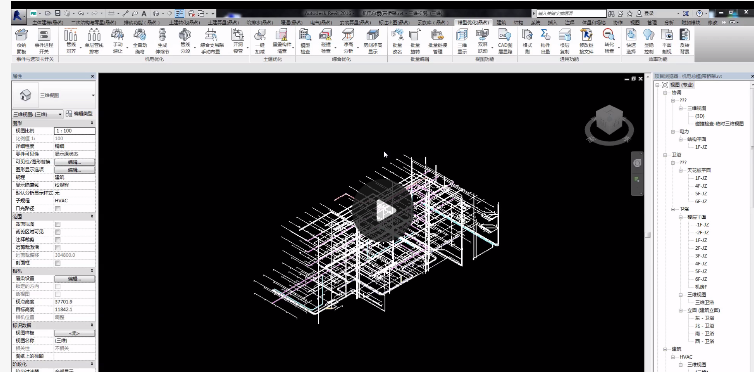Switch to the 视图 View ribbon tab
The image size is (754, 372).
click(x=634, y=22)
